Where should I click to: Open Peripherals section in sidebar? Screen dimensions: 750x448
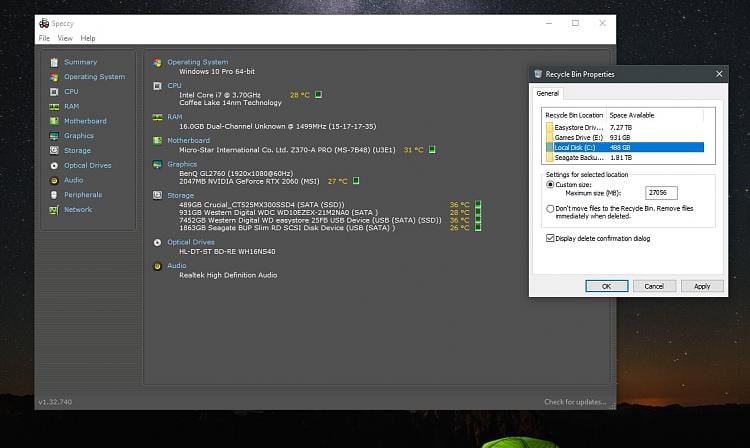83,195
